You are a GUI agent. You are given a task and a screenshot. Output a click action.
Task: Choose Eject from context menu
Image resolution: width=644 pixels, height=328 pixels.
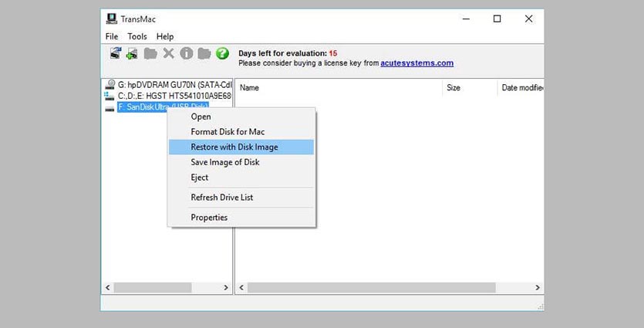(x=200, y=177)
